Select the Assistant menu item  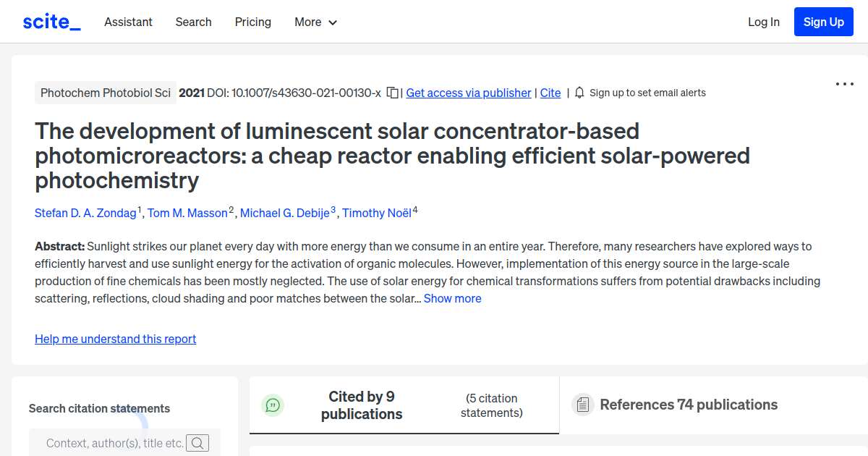pos(128,22)
